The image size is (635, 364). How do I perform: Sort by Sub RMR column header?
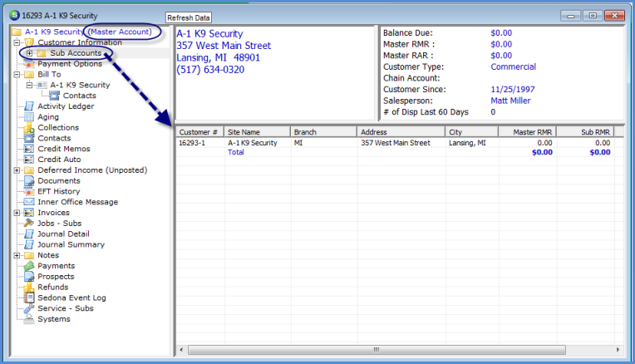click(585, 132)
